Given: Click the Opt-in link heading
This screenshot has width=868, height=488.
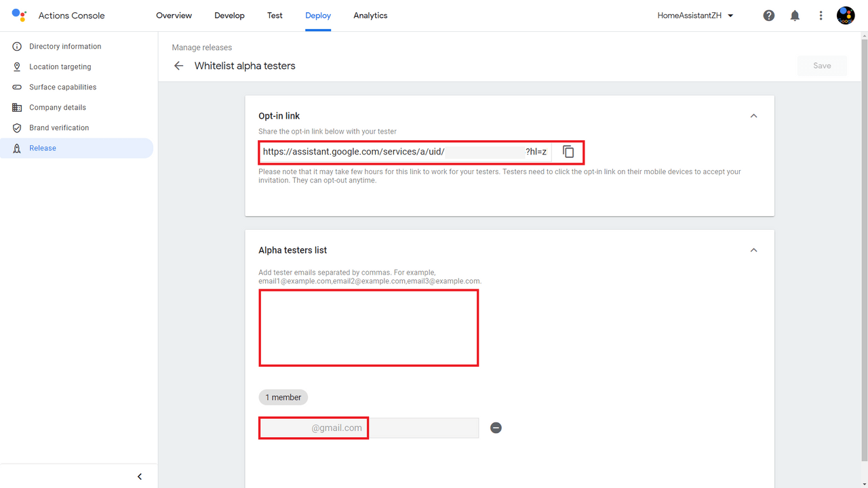Looking at the screenshot, I should point(279,116).
